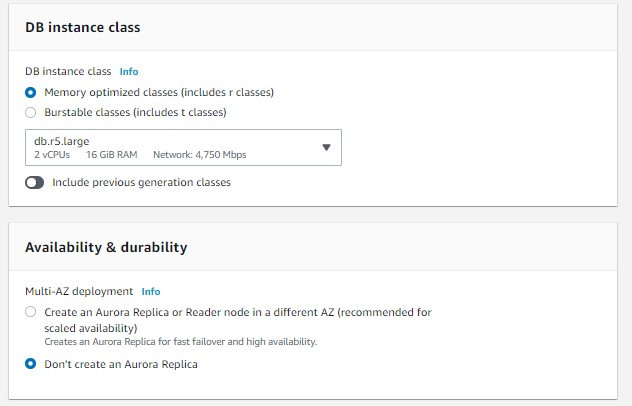Click the DB instance class section heading
632x406 pixels.
pyautogui.click(x=83, y=27)
